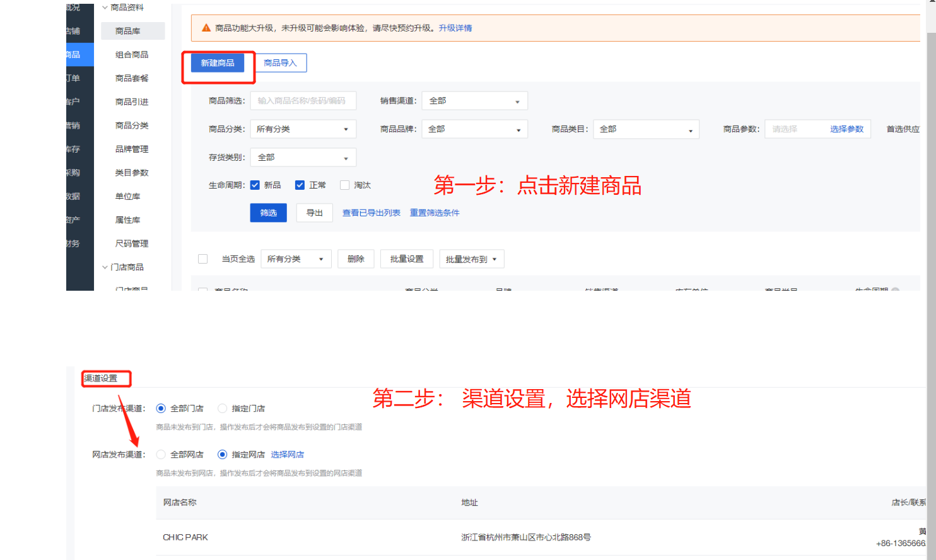Click the 新建商品 button
Image resolution: width=936 pixels, height=560 pixels.
tap(218, 63)
